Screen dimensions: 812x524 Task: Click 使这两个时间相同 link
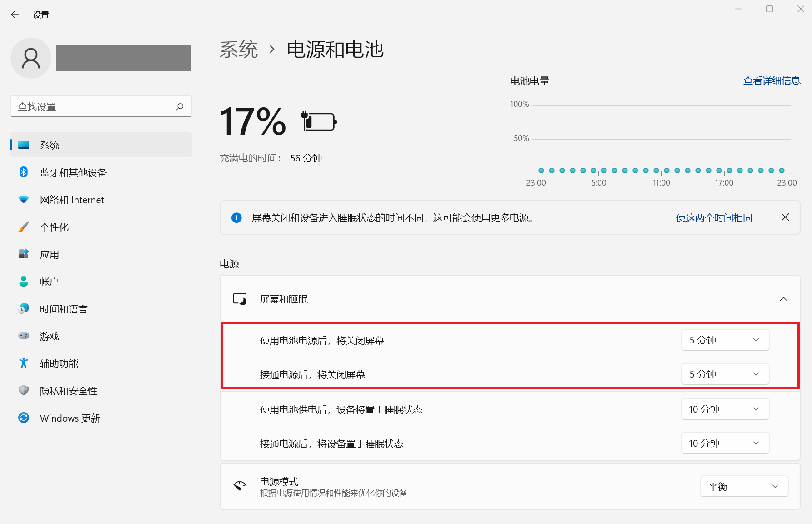[713, 217]
